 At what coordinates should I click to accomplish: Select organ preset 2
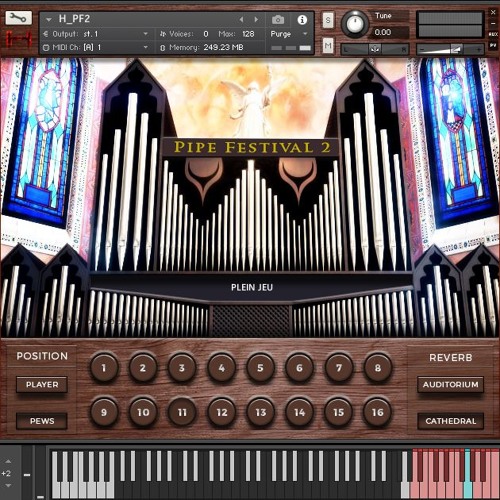143,368
